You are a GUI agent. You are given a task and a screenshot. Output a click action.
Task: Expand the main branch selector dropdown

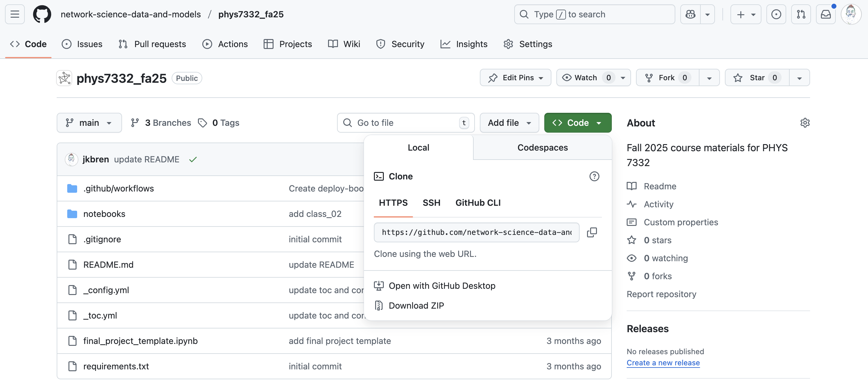[89, 123]
